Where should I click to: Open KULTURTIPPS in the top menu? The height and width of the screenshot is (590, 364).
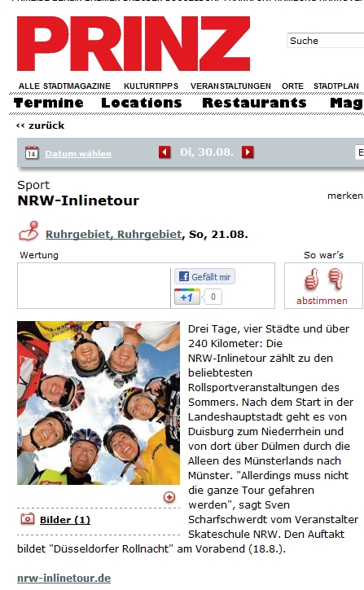(x=151, y=86)
